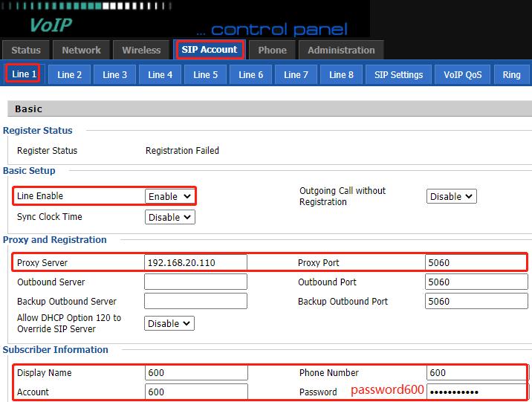Open Allow DHCP Option 120 dropdown
The width and height of the screenshot is (532, 402).
tap(170, 323)
